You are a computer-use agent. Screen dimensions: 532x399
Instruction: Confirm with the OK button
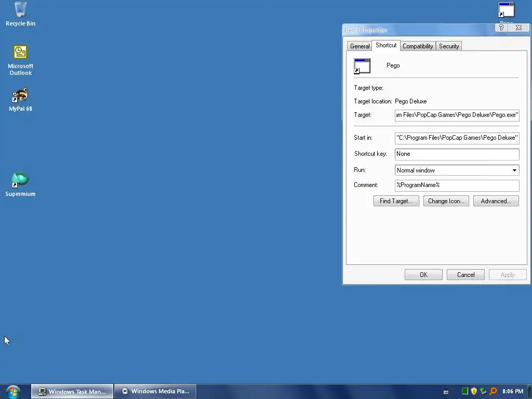coord(423,274)
